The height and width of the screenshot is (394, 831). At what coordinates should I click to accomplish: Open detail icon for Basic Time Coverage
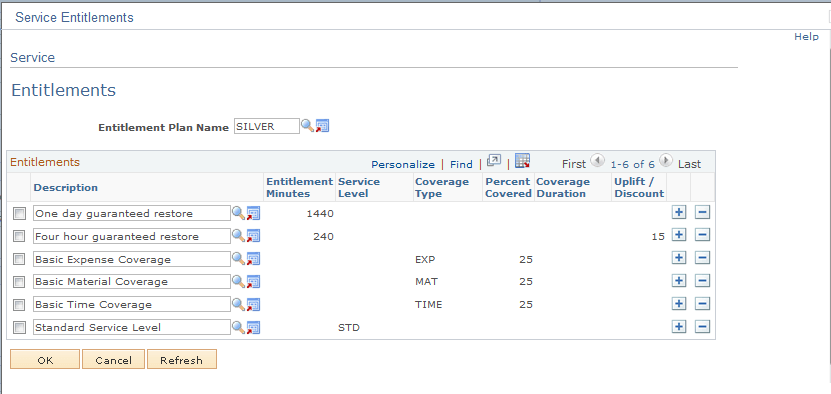253,304
